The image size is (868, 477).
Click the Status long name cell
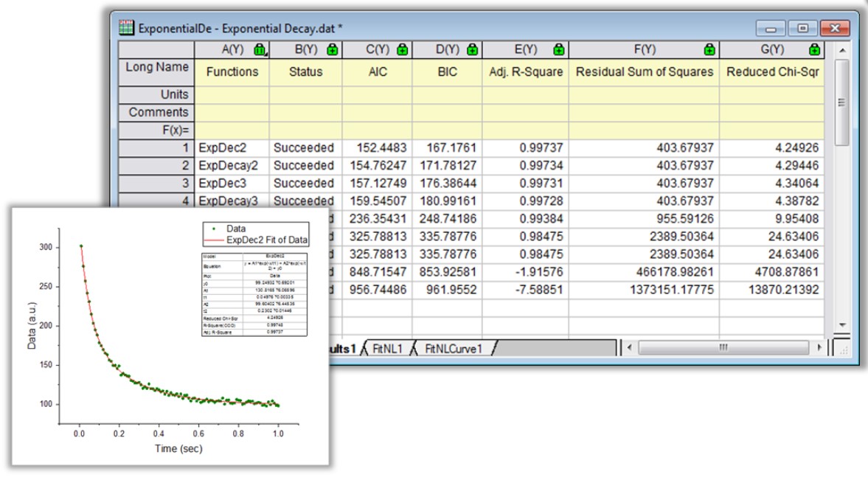click(x=305, y=72)
